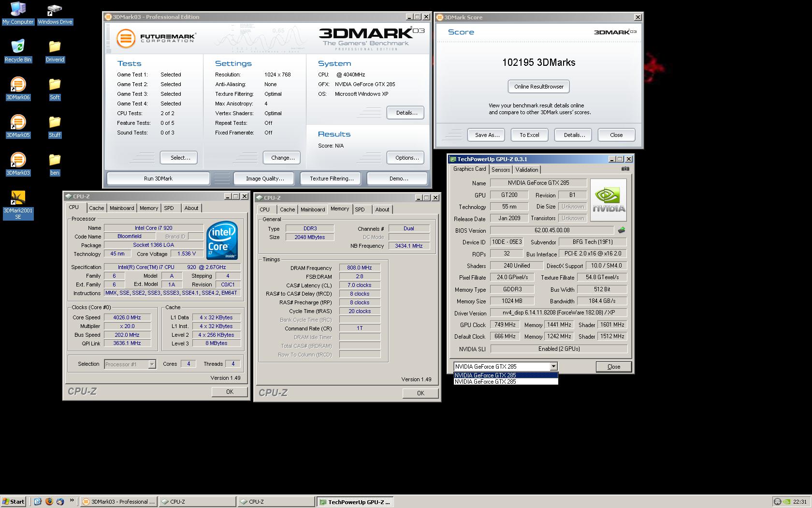Open the Soft folder icon
This screenshot has height=508, width=812.
[55, 89]
